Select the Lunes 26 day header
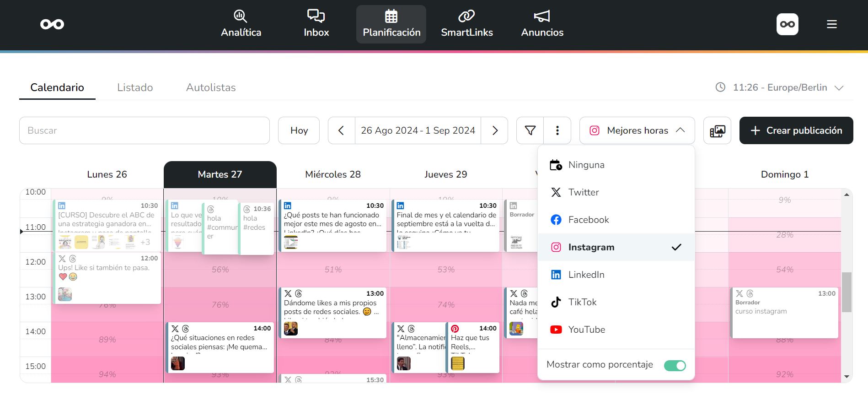This screenshot has width=868, height=395. tap(107, 174)
